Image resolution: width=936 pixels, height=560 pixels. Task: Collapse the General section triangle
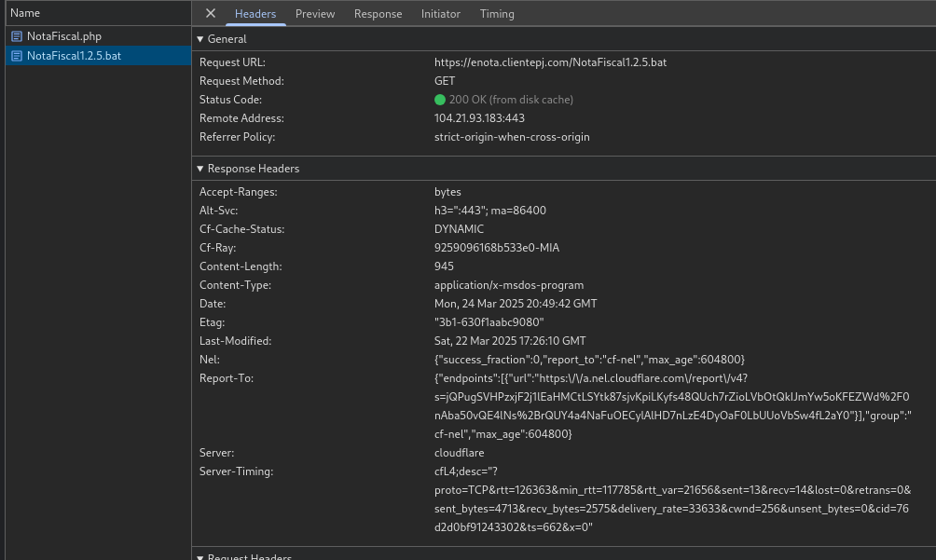[x=200, y=39]
